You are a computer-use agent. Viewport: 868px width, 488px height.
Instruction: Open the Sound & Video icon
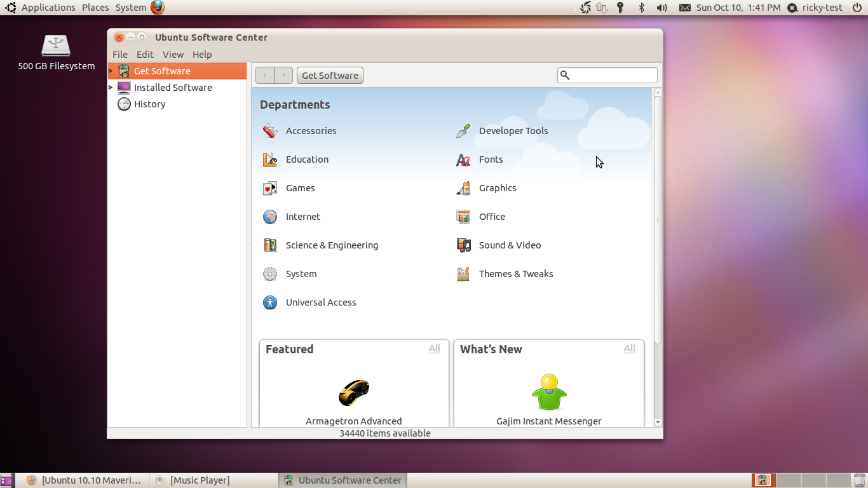pyautogui.click(x=463, y=245)
